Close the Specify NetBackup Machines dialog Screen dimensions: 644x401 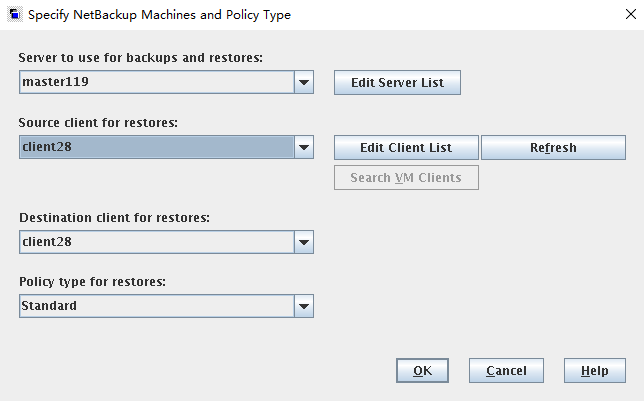click(x=620, y=15)
